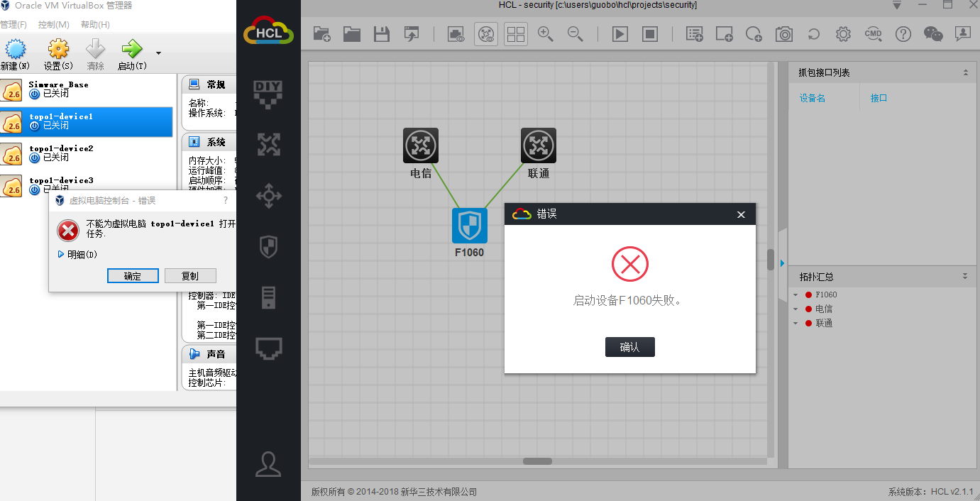The width and height of the screenshot is (980, 501).
Task: Collapse right side panel arrow handle
Action: coord(783,263)
